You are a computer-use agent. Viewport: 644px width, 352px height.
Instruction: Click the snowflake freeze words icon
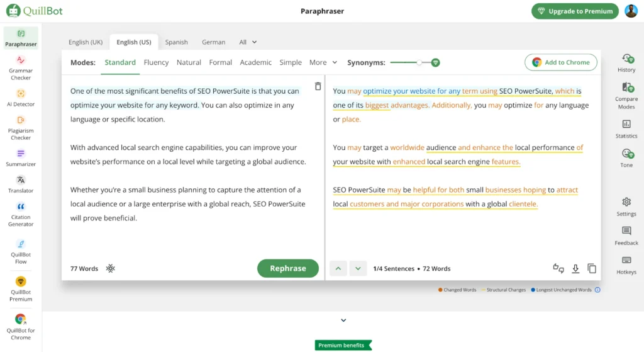click(x=110, y=268)
